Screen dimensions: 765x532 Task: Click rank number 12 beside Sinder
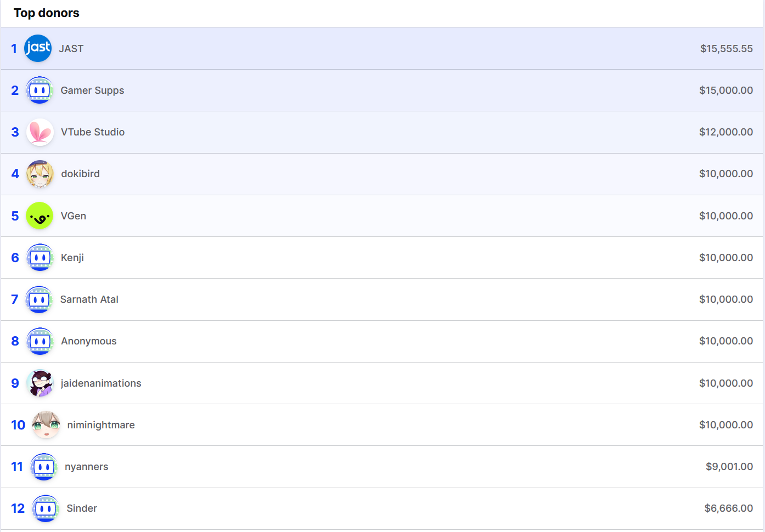[18, 508]
